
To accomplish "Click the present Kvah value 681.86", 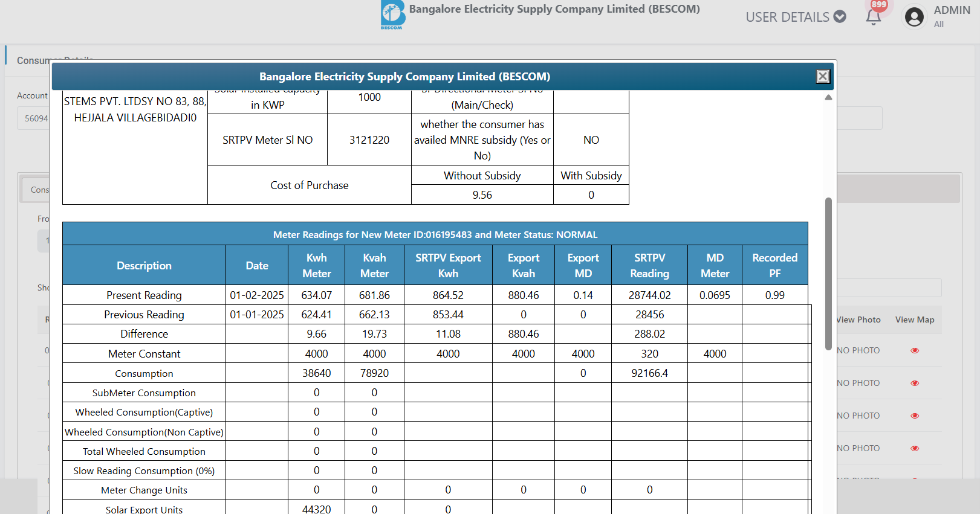I will coord(374,295).
